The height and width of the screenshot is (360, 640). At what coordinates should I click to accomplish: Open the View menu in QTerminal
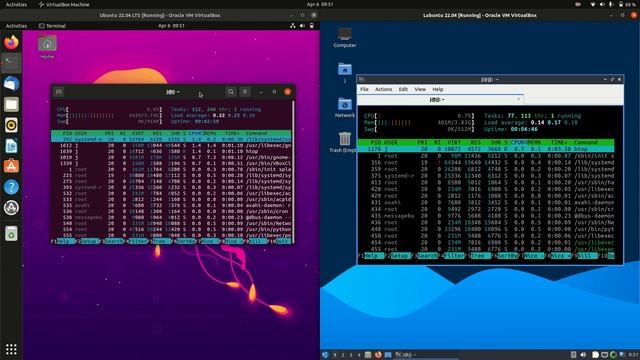coord(420,89)
